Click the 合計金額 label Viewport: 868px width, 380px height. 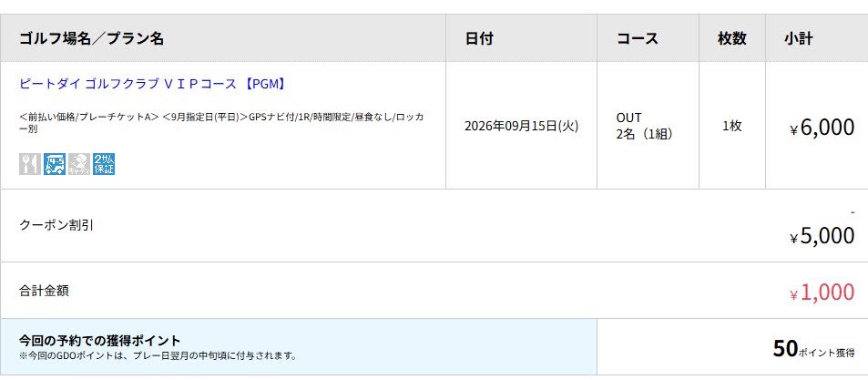pyautogui.click(x=45, y=291)
